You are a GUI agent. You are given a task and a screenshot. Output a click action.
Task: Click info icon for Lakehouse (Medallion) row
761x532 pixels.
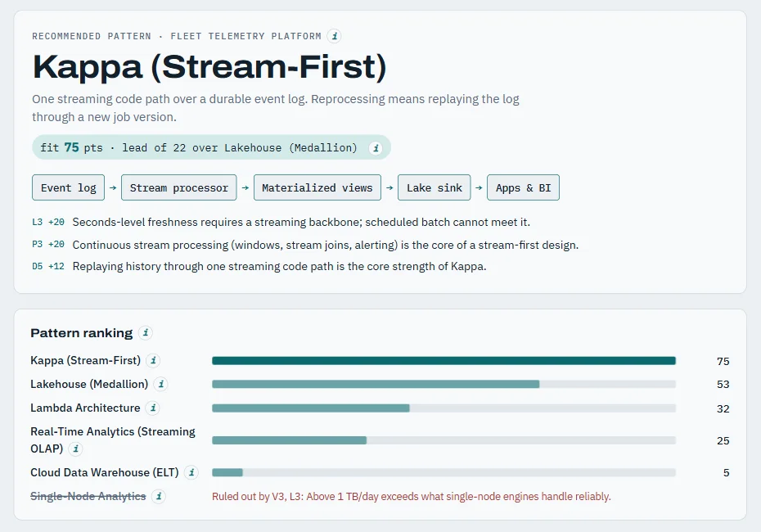tap(160, 384)
